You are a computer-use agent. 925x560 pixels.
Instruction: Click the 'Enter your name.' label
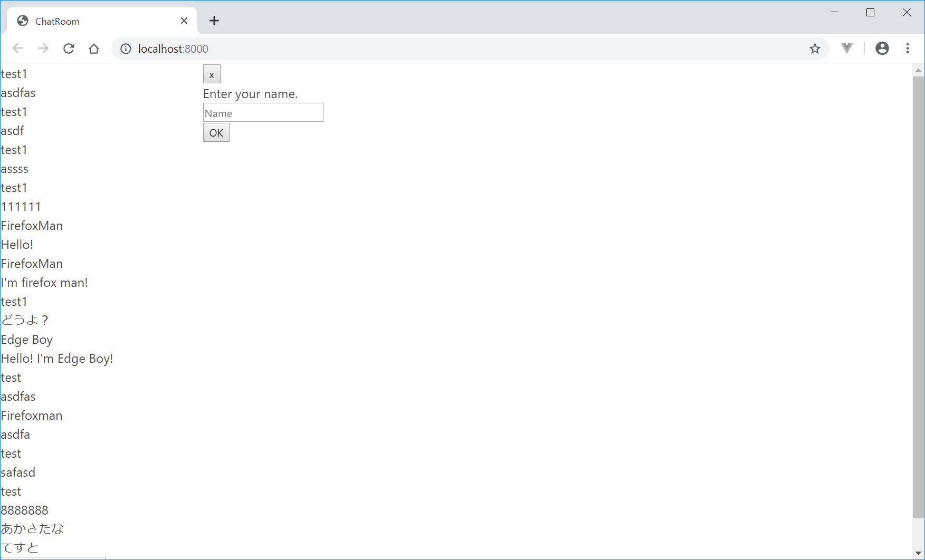click(x=250, y=94)
